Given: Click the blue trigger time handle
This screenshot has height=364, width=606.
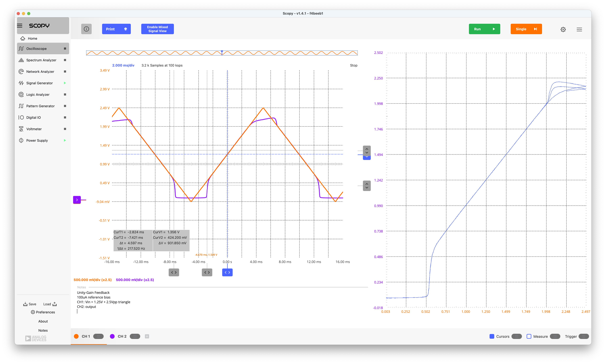Looking at the screenshot, I should [x=228, y=273].
